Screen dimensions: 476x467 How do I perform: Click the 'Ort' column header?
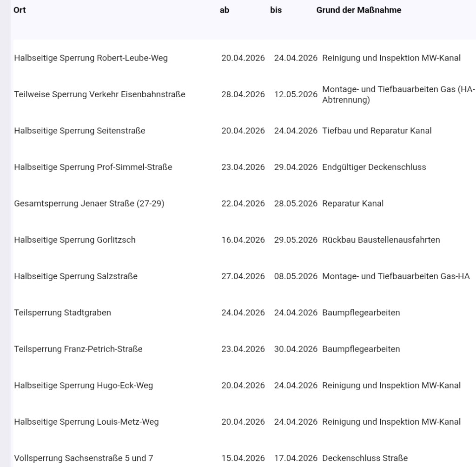[x=20, y=10]
